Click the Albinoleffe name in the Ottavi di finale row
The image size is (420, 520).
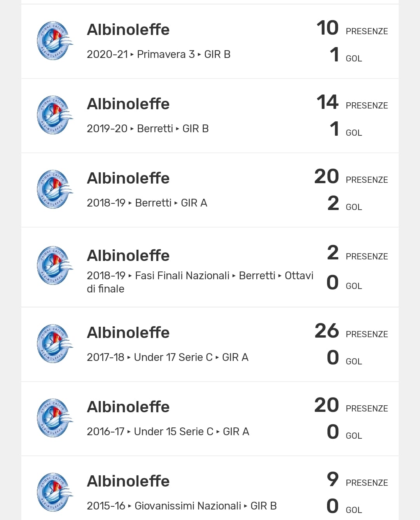128,256
